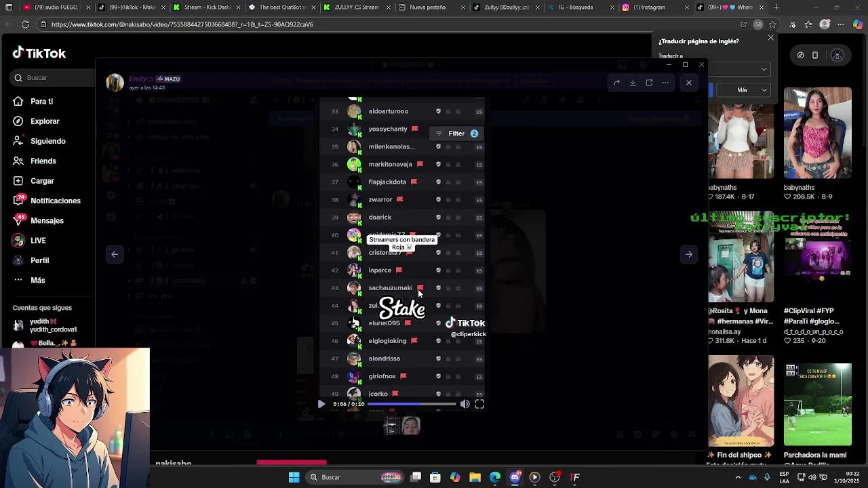
Task: Open Mensajes in TikTok sidebar
Action: tap(47, 220)
